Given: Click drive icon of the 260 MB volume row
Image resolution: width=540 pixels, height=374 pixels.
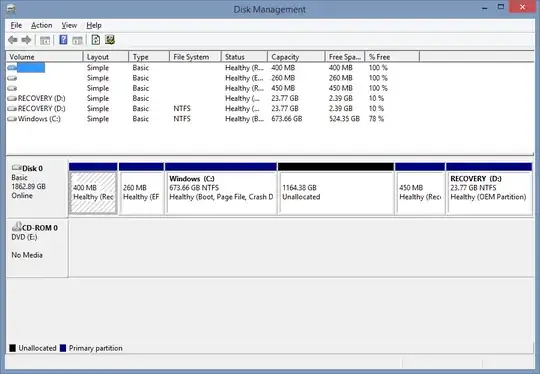Looking at the screenshot, I should [x=12, y=78].
